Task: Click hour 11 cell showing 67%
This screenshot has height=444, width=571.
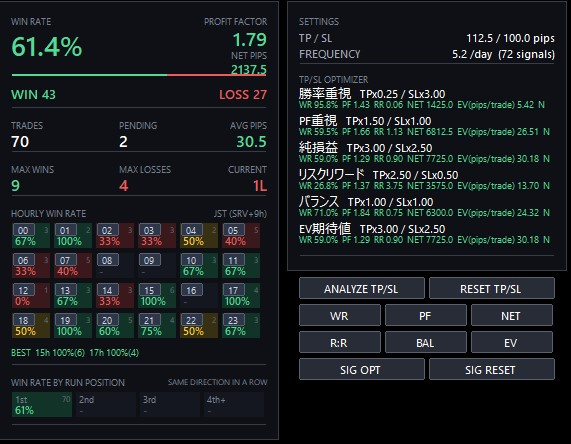Action: coord(241,266)
